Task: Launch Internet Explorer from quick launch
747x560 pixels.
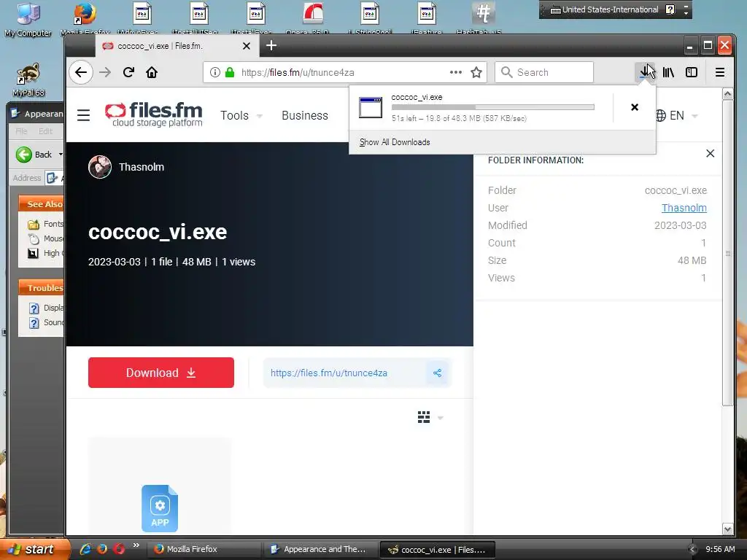Action: [x=85, y=549]
